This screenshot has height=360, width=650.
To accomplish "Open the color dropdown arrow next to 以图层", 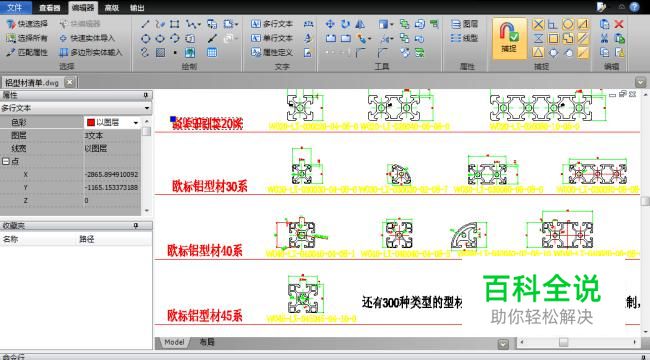I will (x=136, y=123).
